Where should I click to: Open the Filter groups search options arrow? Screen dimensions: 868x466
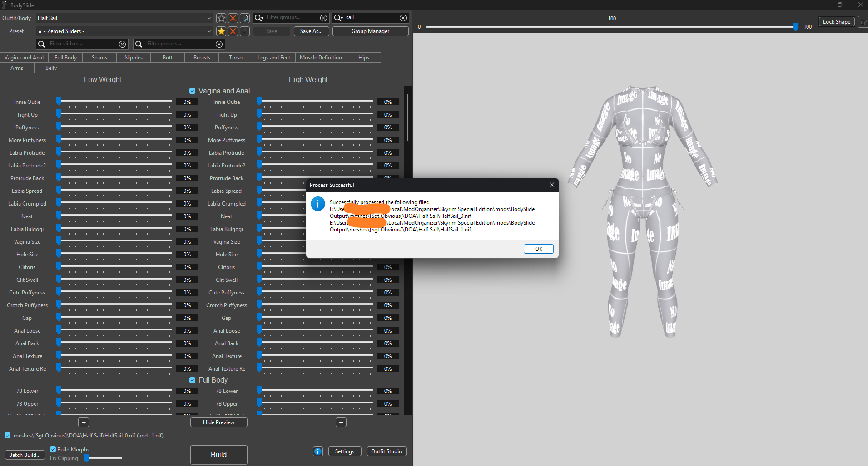259,18
